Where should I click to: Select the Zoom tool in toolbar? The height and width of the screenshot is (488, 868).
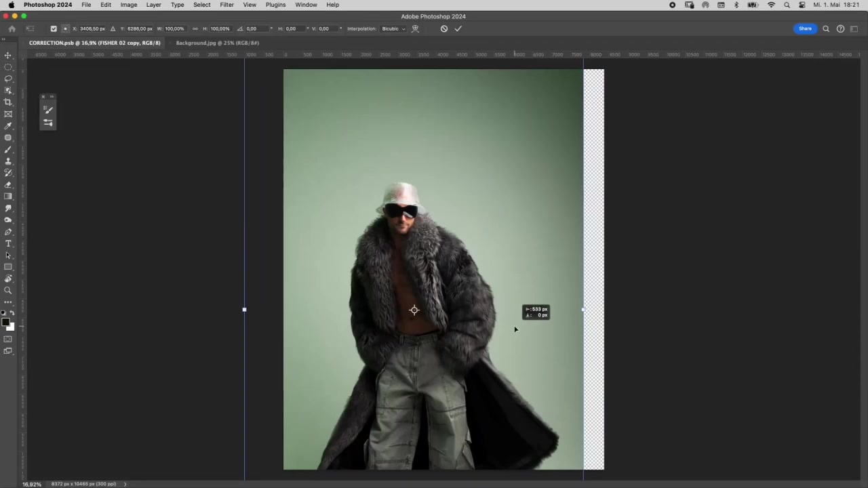click(x=8, y=290)
